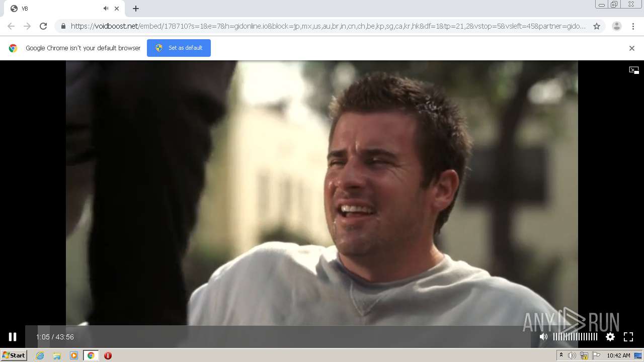Mute audio from the VB tab
The image size is (644, 362).
[106, 9]
